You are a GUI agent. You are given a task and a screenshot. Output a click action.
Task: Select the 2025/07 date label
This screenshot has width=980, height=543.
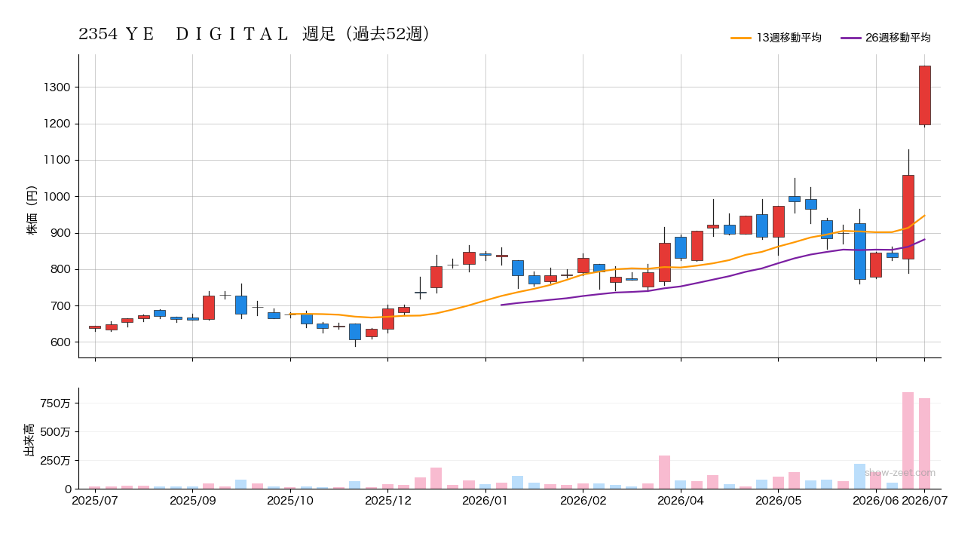(x=95, y=500)
